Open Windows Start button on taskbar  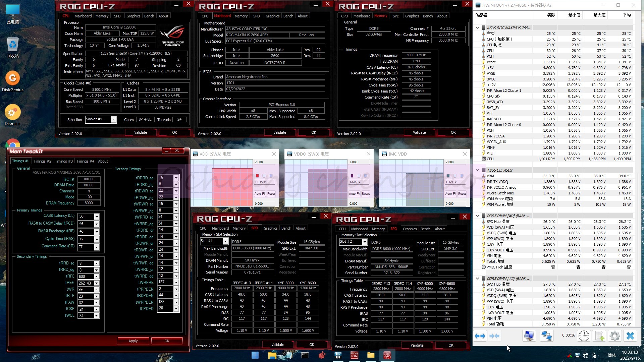point(255,355)
